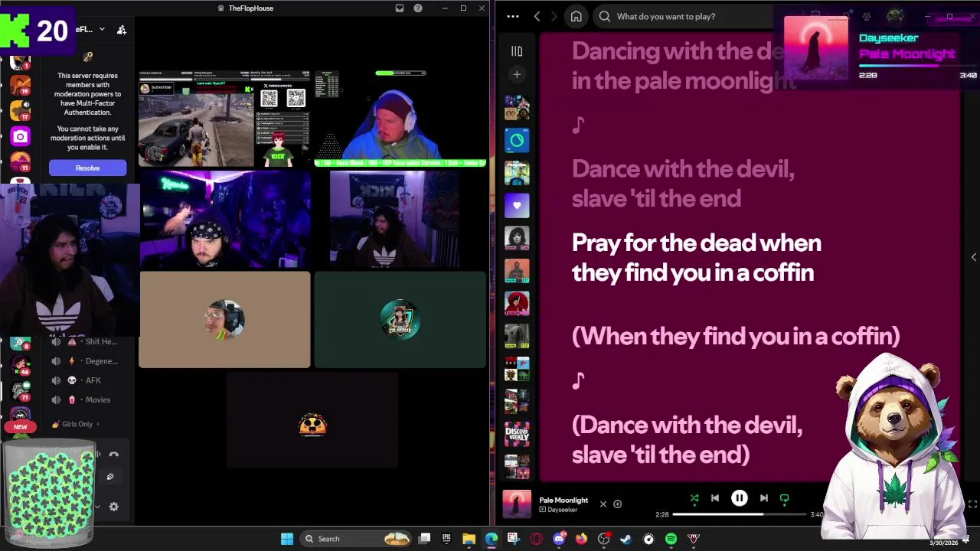Open the Discord Inbox icon
The image size is (980, 551).
coord(399,8)
